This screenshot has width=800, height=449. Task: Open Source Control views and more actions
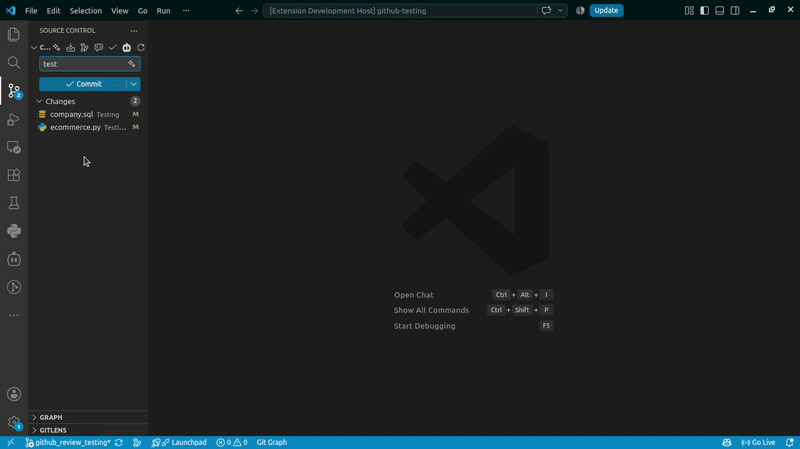(x=134, y=31)
